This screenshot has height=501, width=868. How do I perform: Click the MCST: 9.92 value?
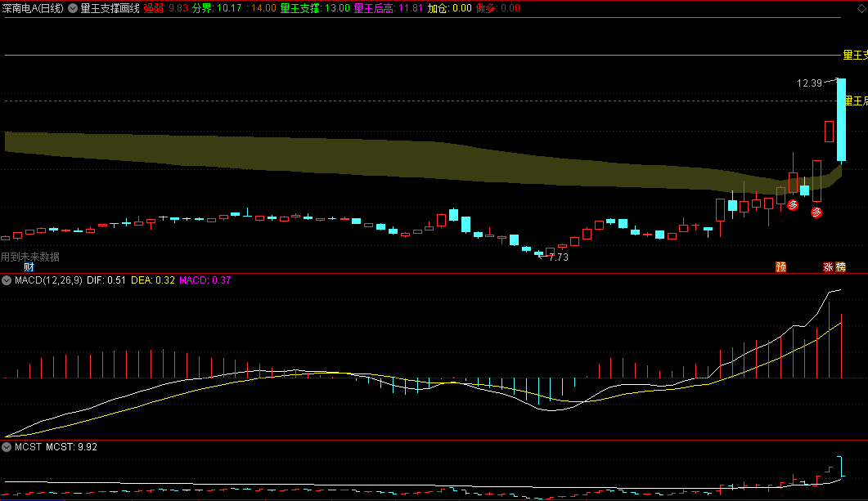point(71,447)
